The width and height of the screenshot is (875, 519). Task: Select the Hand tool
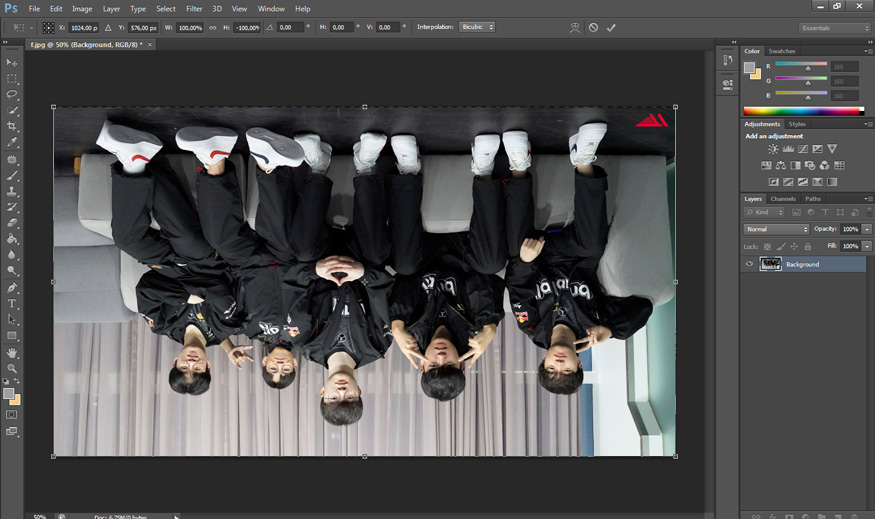[x=12, y=352]
